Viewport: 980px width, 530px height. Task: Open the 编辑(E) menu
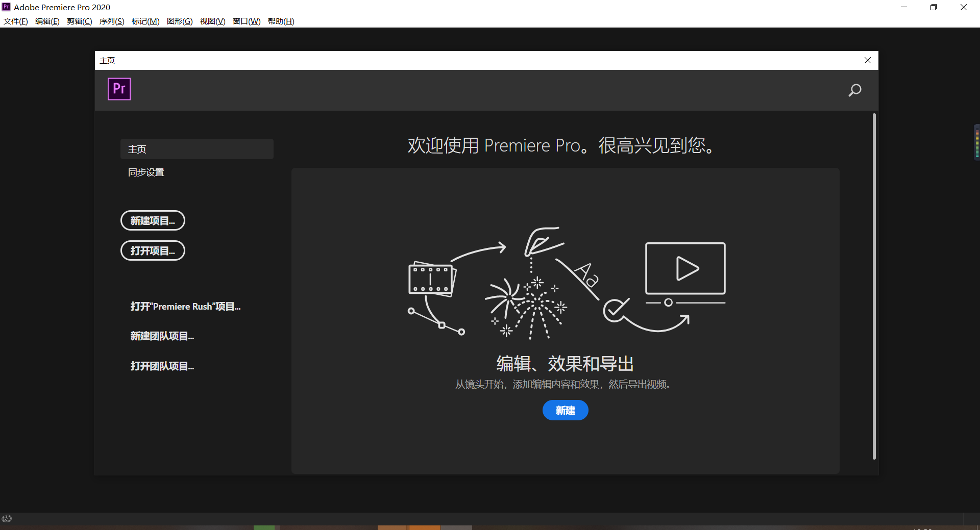point(47,21)
